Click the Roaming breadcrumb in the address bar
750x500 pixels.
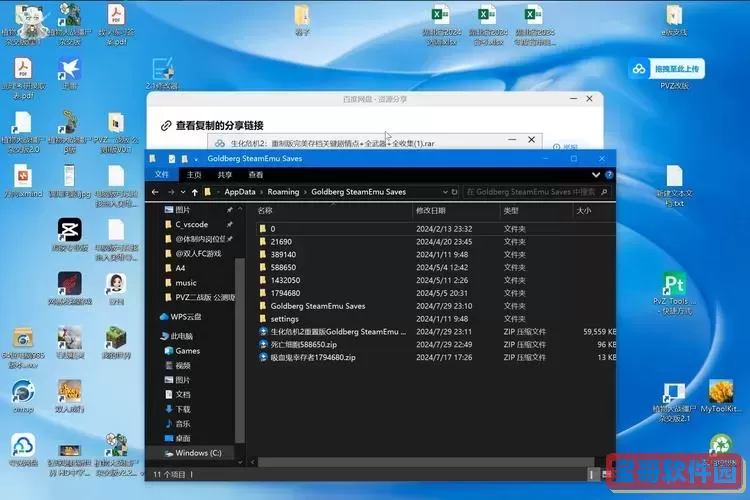(x=283, y=192)
